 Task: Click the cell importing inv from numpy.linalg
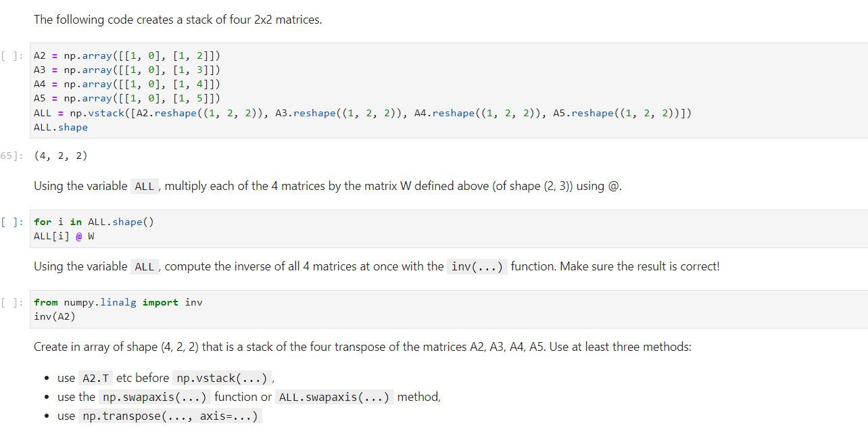point(270,309)
